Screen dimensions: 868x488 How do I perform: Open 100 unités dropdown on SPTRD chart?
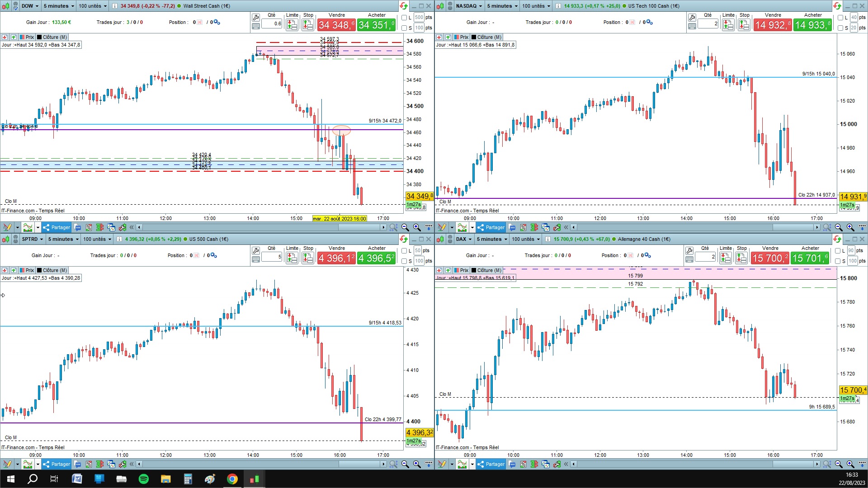click(97, 239)
